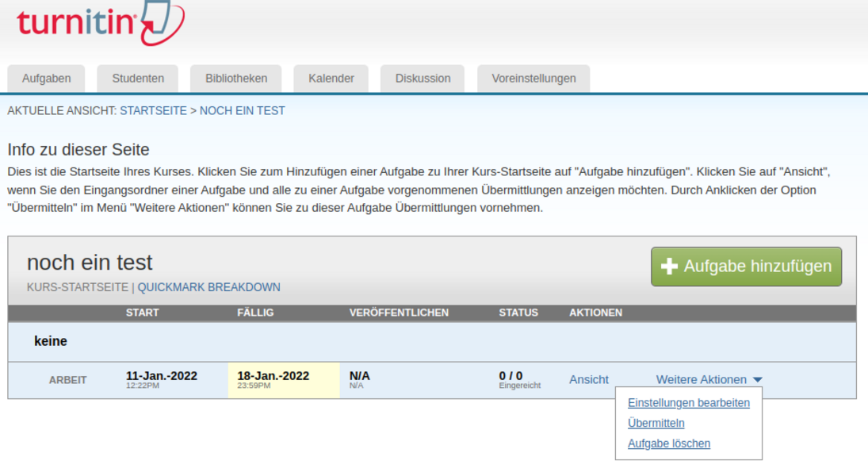The height and width of the screenshot is (476, 868).
Task: Switch to the Studenten tab
Action: point(138,79)
